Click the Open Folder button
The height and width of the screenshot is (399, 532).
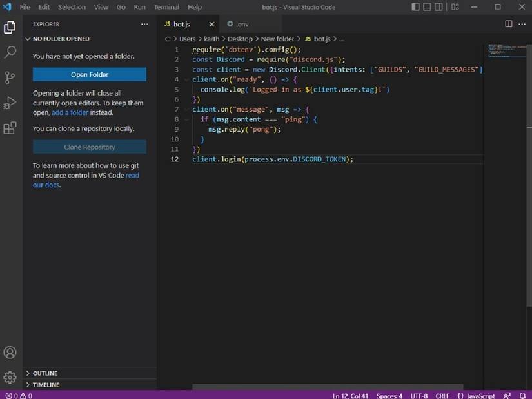click(90, 75)
